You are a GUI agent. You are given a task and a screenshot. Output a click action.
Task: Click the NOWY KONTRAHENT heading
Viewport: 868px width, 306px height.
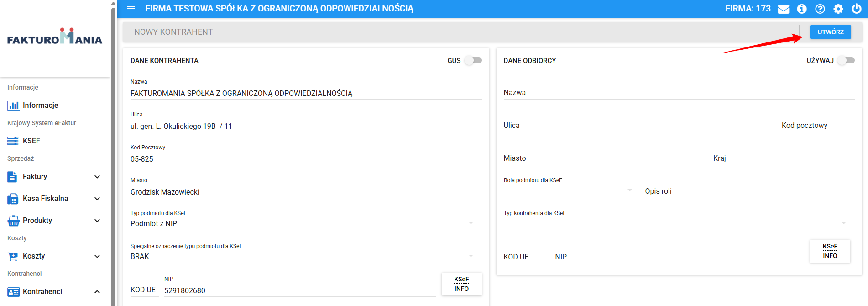click(x=173, y=32)
